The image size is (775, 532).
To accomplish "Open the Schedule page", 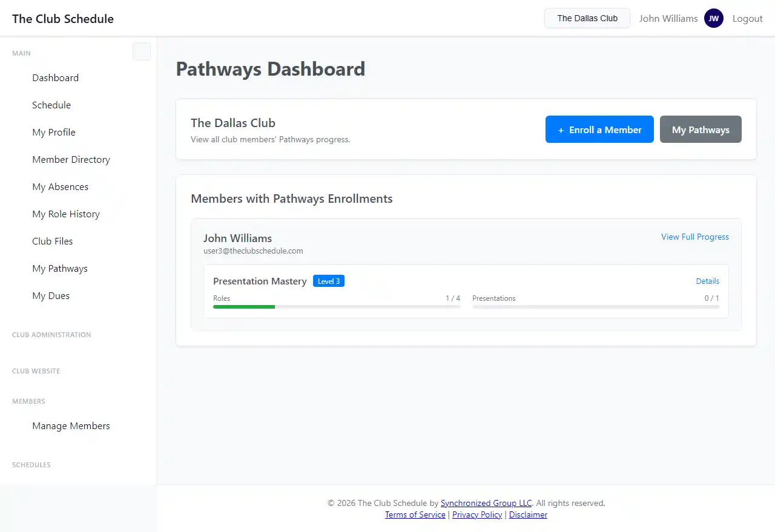I will [51, 105].
